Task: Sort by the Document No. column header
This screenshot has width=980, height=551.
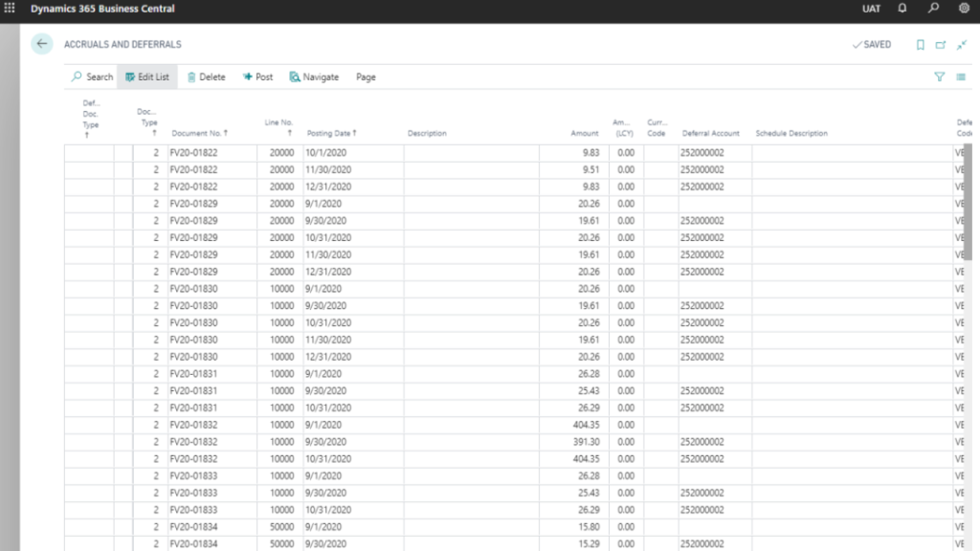Action: (196, 133)
